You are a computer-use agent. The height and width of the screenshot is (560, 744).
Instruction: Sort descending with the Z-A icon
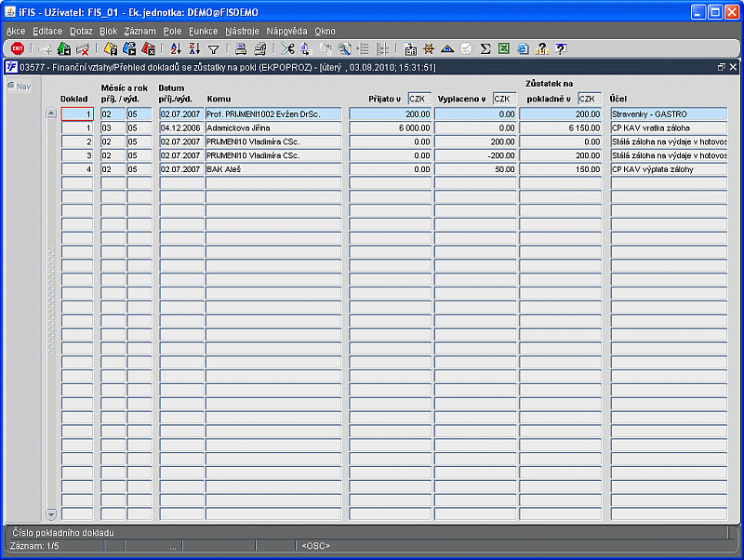pyautogui.click(x=194, y=48)
